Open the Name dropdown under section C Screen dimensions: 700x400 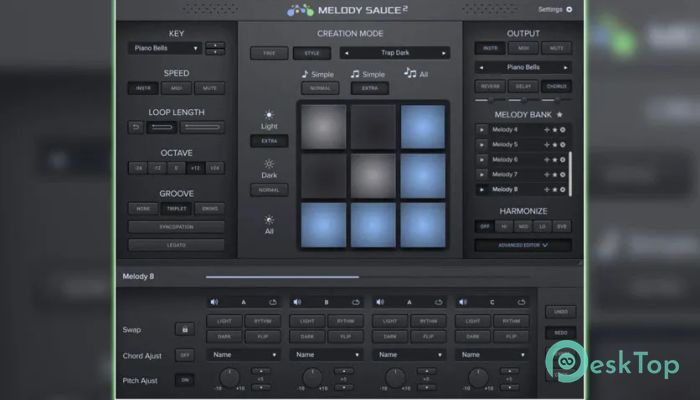click(492, 355)
